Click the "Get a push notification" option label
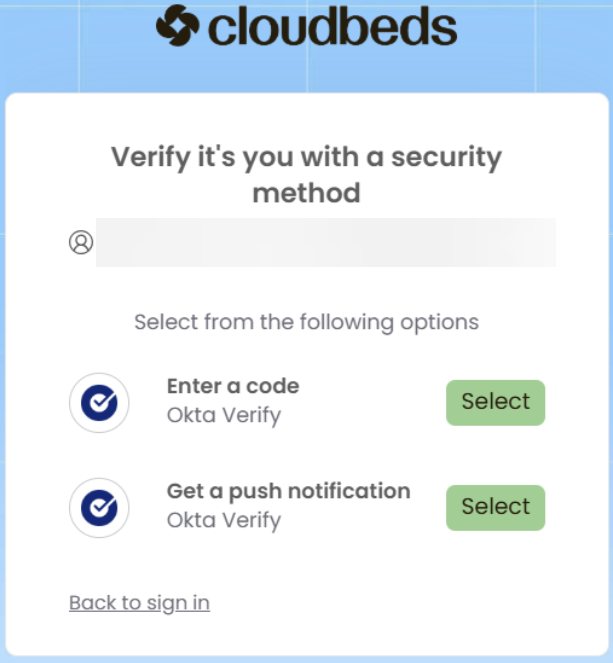 [x=288, y=491]
